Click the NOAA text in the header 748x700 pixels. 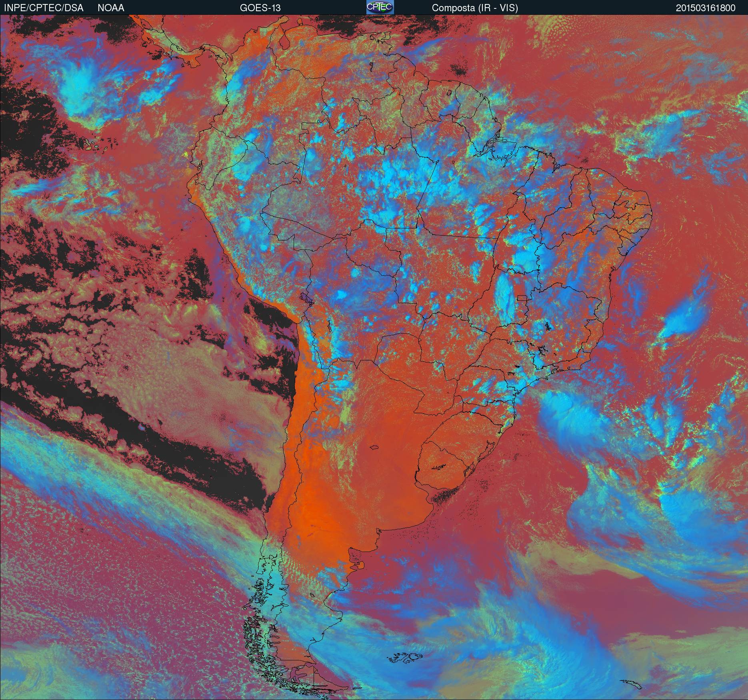click(x=111, y=8)
